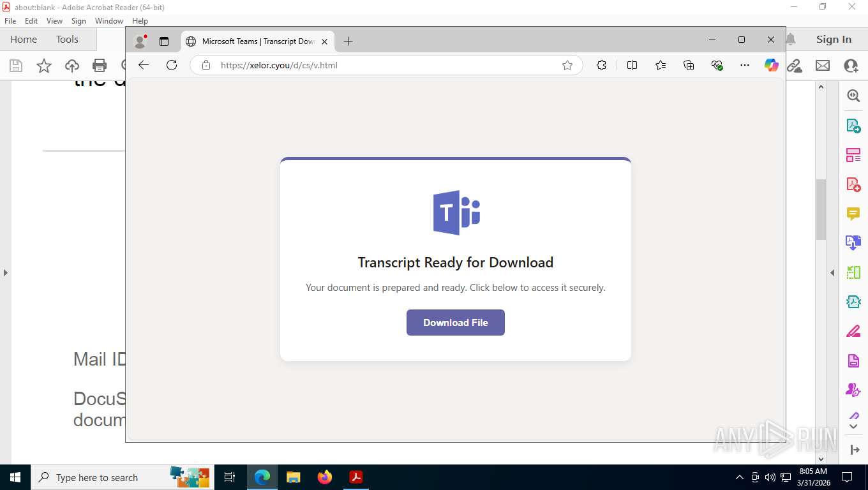Open Acrobat File menu
The image size is (868, 490).
(x=10, y=21)
